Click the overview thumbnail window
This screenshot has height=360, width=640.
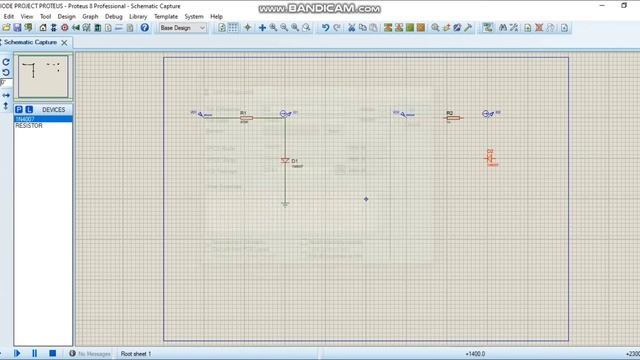43,77
